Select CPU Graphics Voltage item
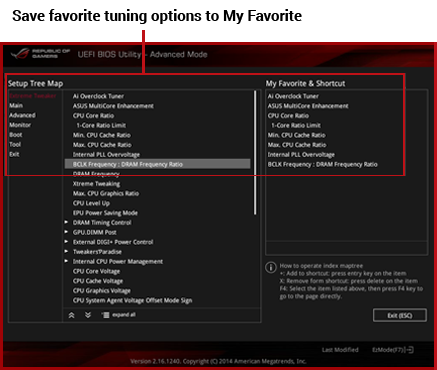This screenshot has height=370, width=437. click(102, 291)
